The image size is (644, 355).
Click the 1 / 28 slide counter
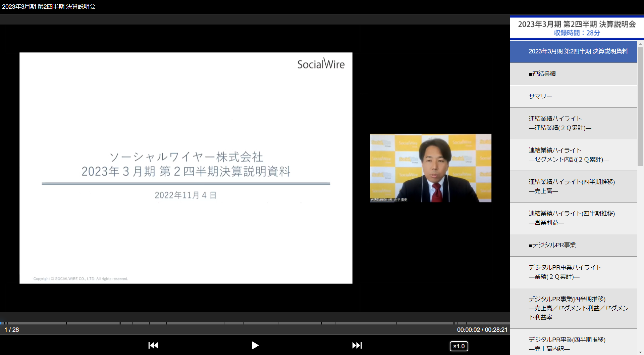[12, 330]
